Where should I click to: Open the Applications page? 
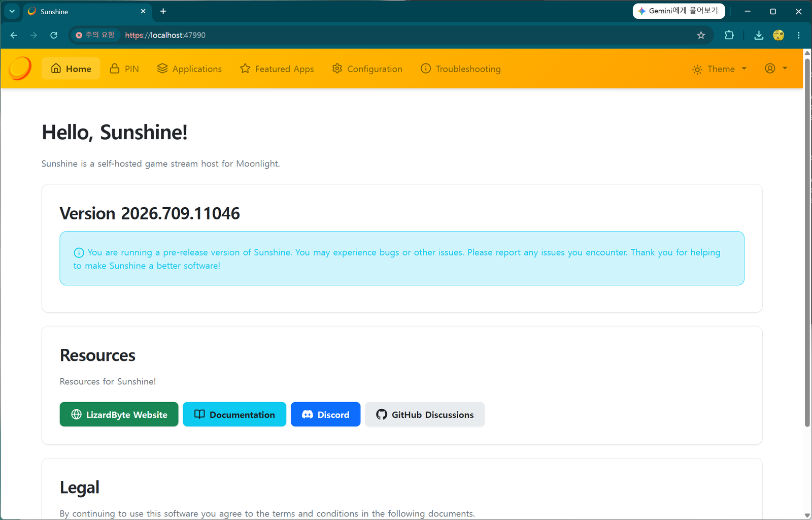pos(189,69)
